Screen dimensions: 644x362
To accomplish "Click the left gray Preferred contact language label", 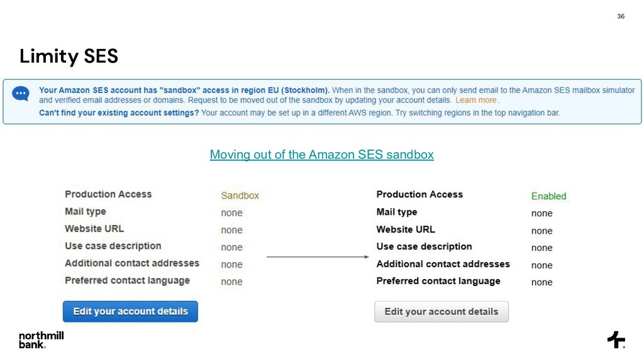I will tap(127, 280).
